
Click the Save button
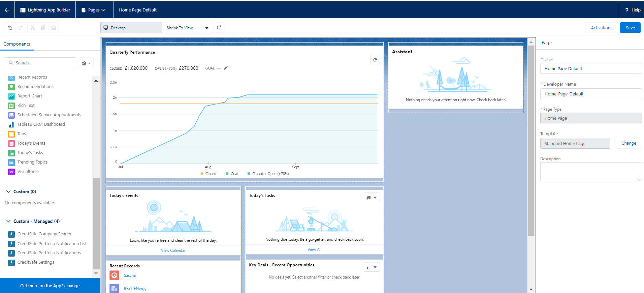tap(630, 28)
